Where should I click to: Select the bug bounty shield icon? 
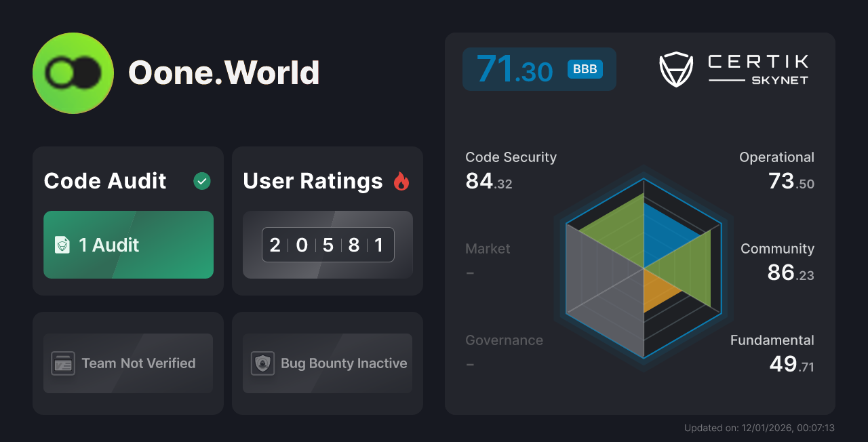point(262,363)
